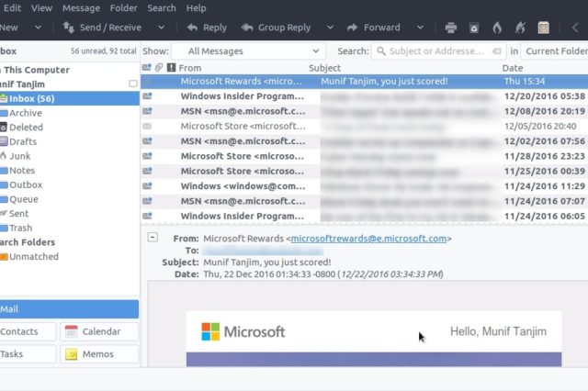This screenshot has height=391, width=588.
Task: Switch to the Tasks view
Action: [x=27, y=354]
